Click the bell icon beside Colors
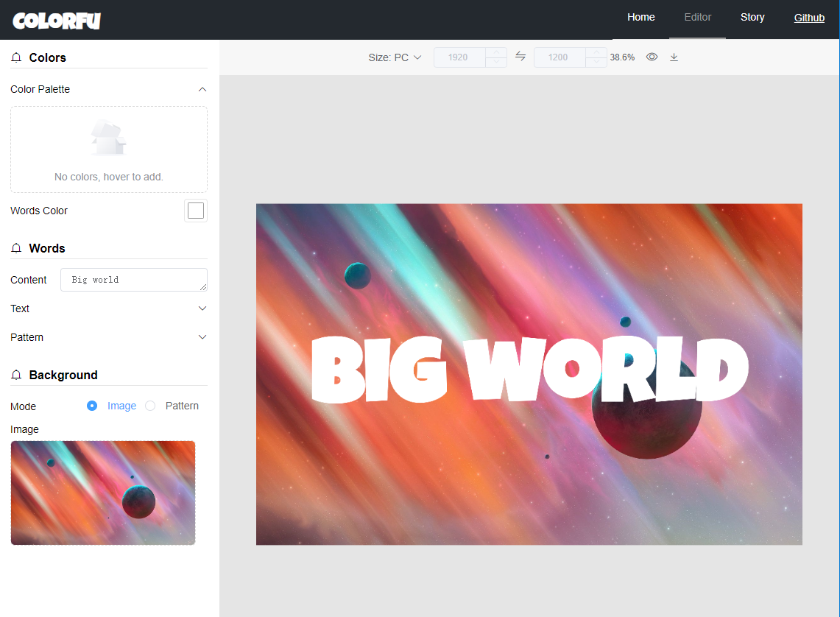Viewport: 840px width, 617px height. pos(17,57)
